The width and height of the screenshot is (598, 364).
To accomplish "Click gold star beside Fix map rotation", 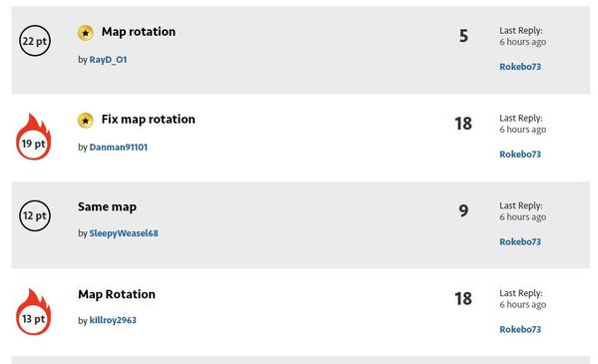I will (x=86, y=121).
